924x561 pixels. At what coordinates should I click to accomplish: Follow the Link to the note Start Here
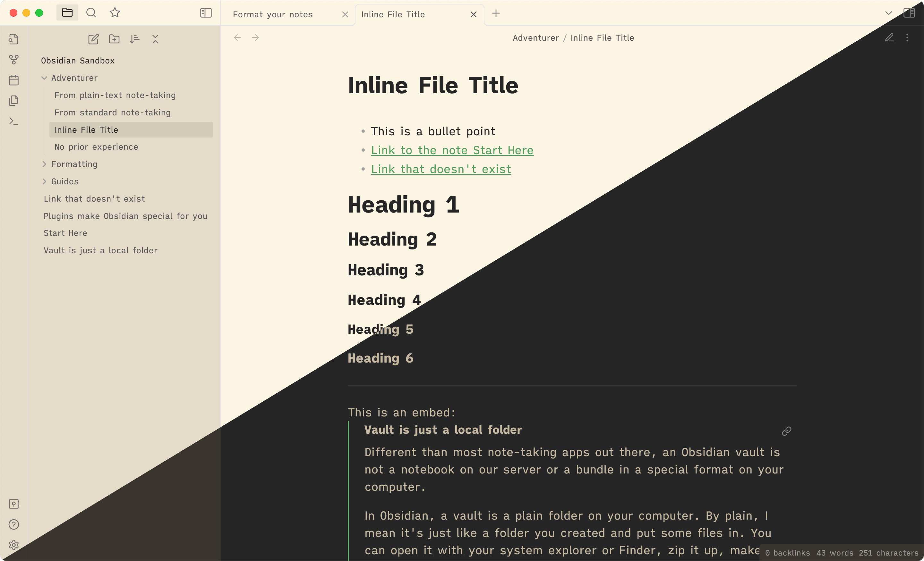click(452, 150)
